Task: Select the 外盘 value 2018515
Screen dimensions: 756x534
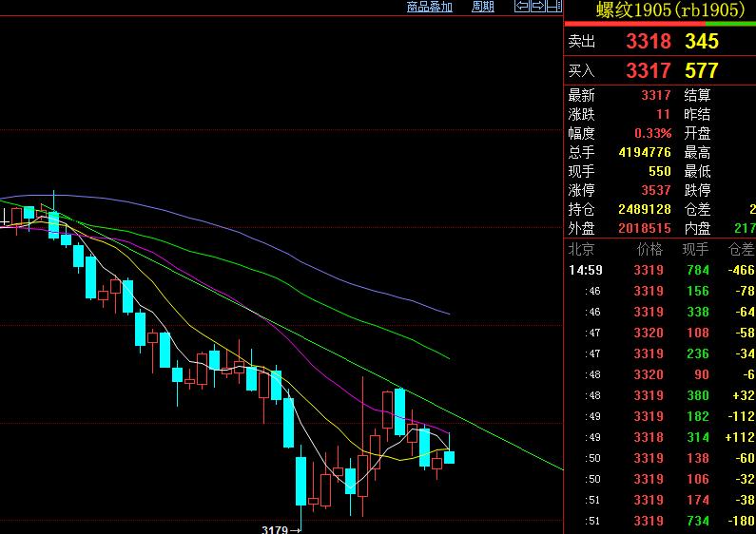Action: tap(645, 228)
